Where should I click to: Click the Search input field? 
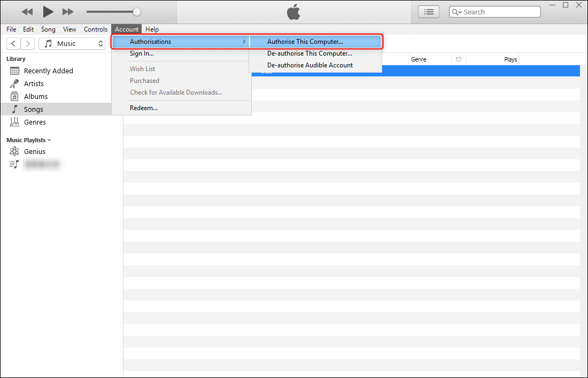[x=494, y=12]
